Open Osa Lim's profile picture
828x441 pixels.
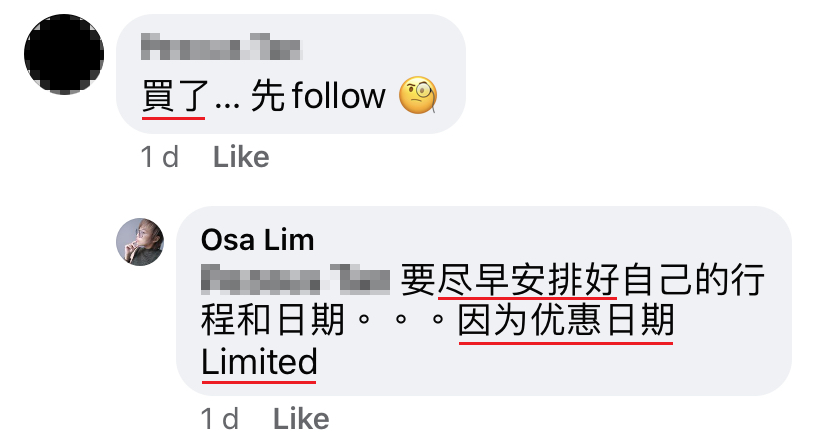pyautogui.click(x=140, y=241)
